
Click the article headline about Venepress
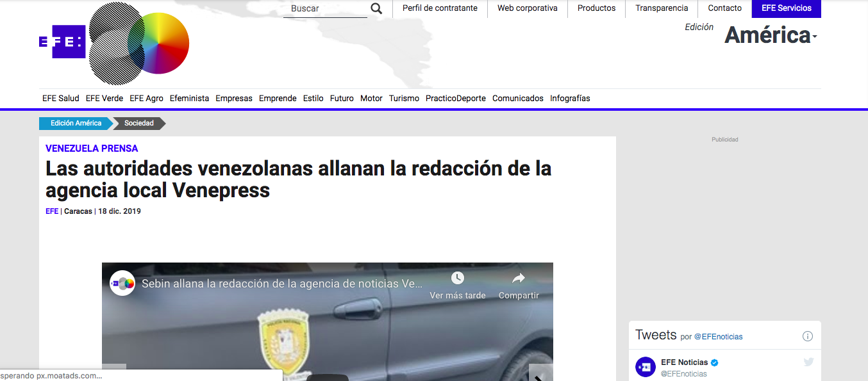pos(299,179)
